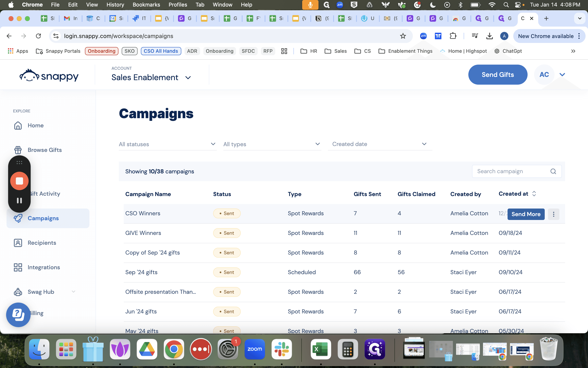Open ChatGpt bookmark

pyautogui.click(x=508, y=51)
